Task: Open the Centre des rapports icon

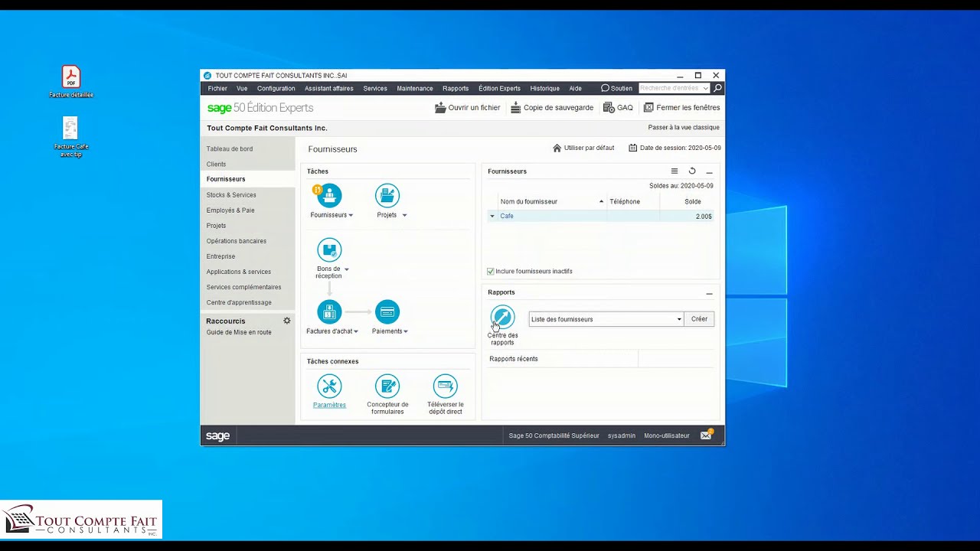Action: pos(502,318)
